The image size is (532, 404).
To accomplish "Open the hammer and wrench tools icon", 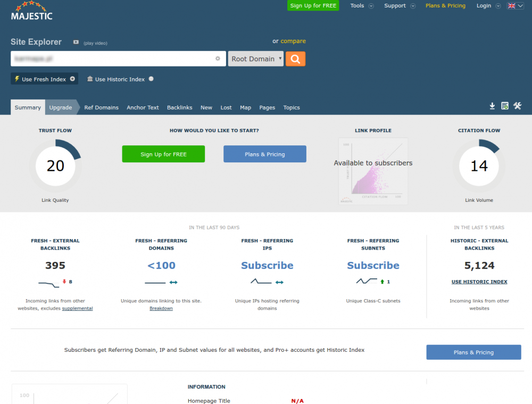I will 517,106.
